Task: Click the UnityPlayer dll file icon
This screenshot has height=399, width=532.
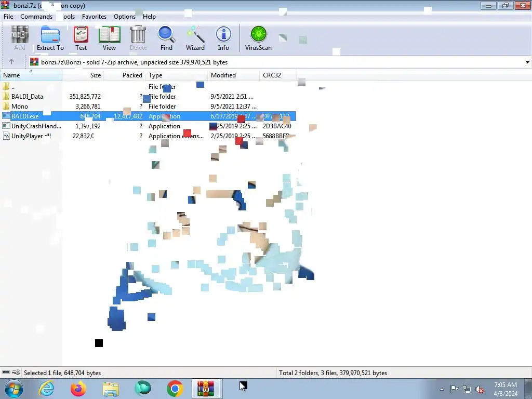Action: click(x=6, y=136)
